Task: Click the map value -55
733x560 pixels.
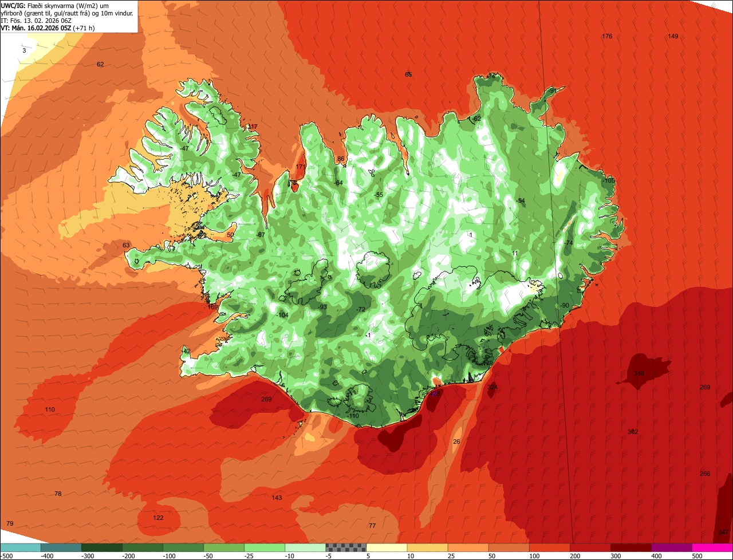Action: (x=378, y=195)
